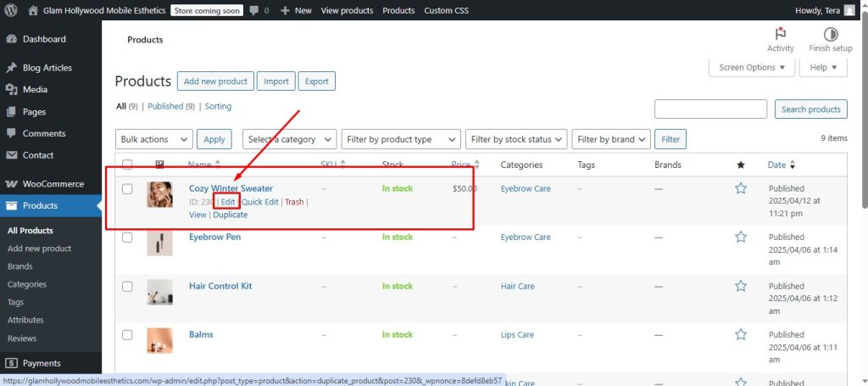Click in the product search field
The image size is (868, 386).
711,109
